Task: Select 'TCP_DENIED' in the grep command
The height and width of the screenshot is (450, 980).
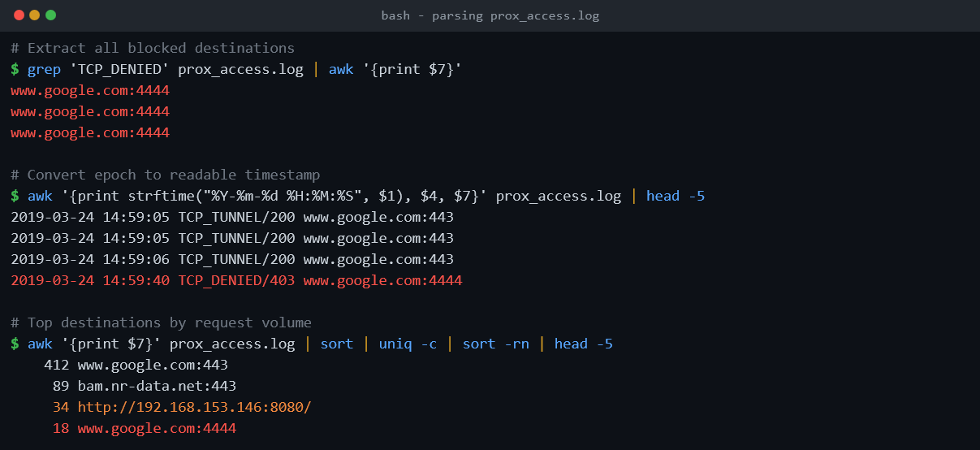Action: tap(119, 69)
